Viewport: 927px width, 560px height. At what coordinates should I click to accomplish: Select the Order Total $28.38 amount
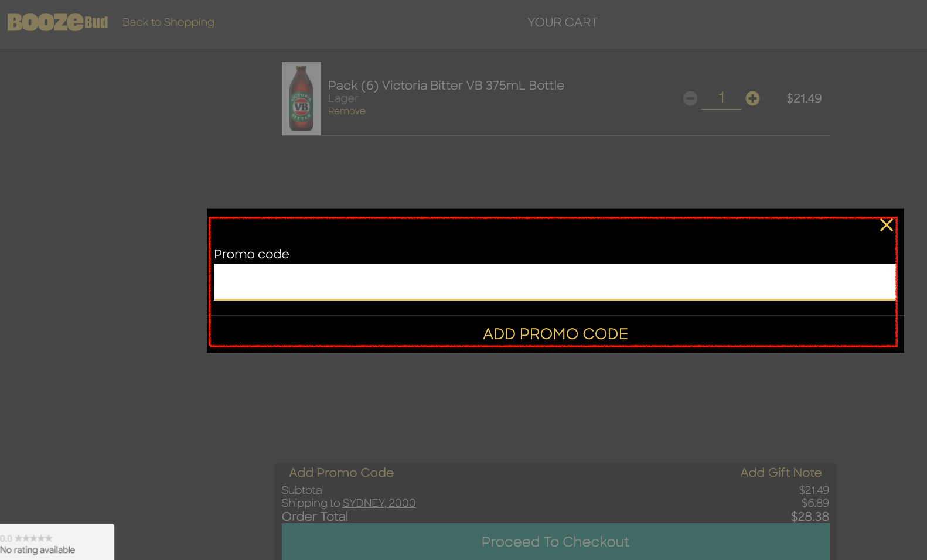810,517
